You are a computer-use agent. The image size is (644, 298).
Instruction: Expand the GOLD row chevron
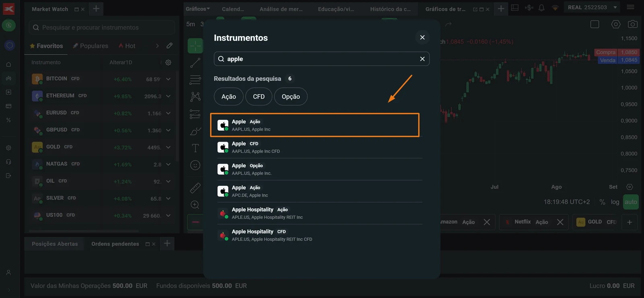(x=168, y=147)
